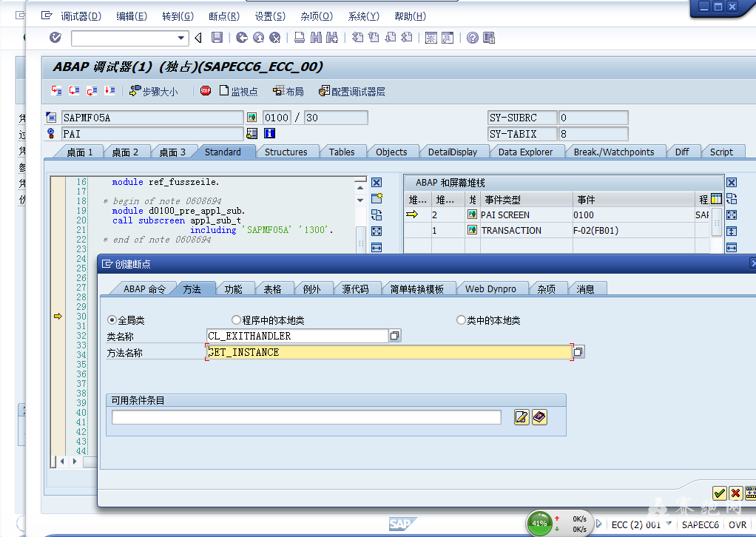
Task: Click the Execute step-over debugger icon
Action: pyautogui.click(x=74, y=91)
